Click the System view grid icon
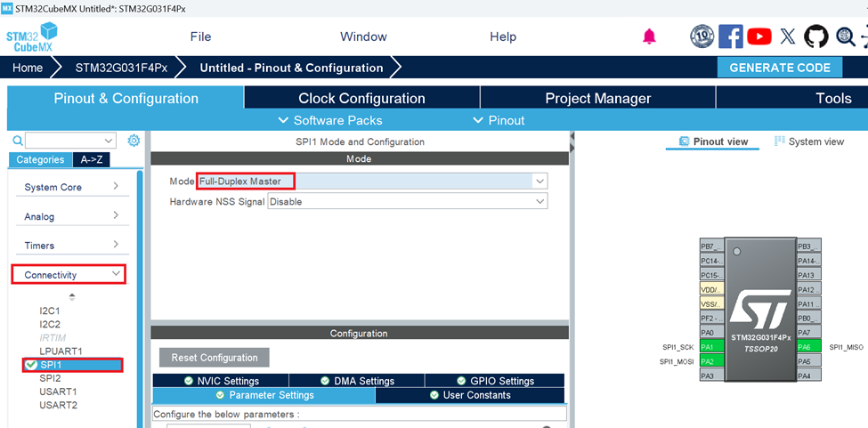The width and height of the screenshot is (868, 428). pyautogui.click(x=780, y=141)
